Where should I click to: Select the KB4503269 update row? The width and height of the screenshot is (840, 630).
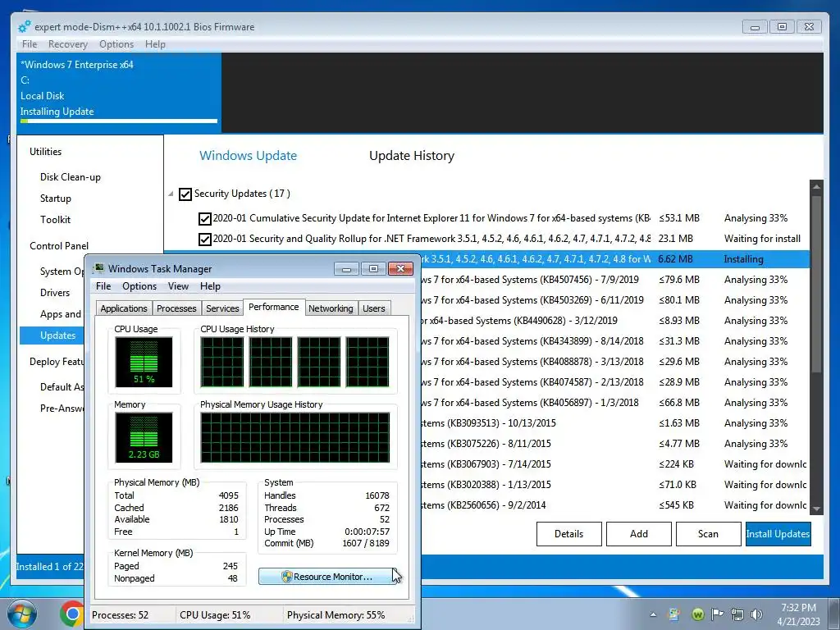click(x=614, y=300)
